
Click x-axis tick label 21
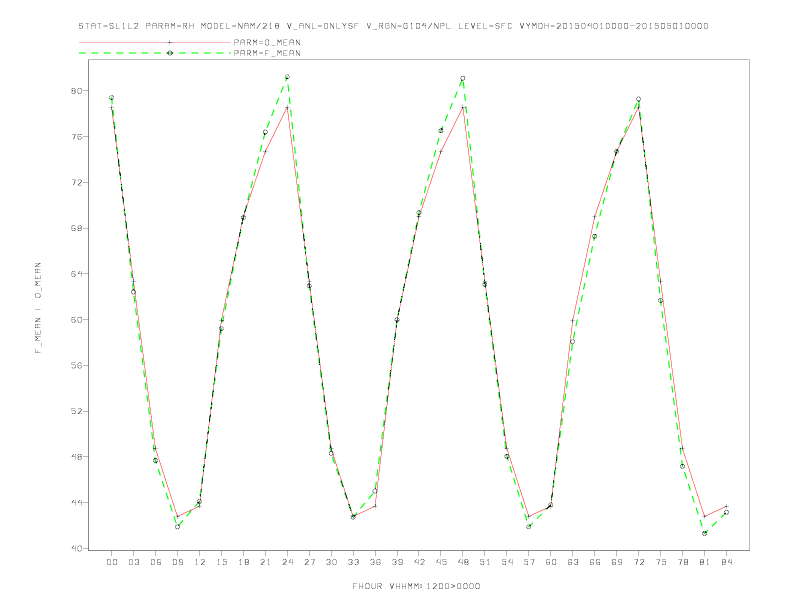coord(265,562)
